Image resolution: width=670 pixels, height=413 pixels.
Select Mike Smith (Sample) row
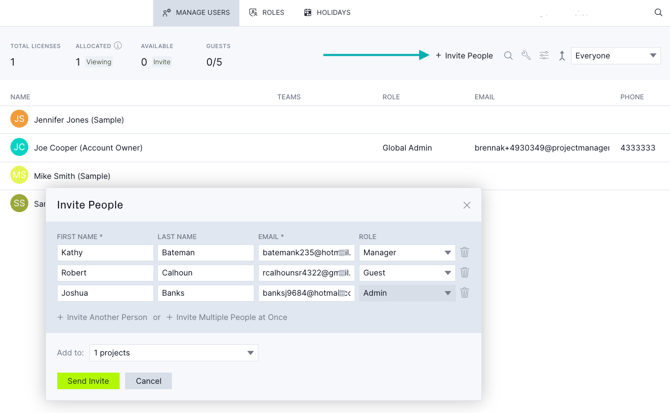click(335, 176)
